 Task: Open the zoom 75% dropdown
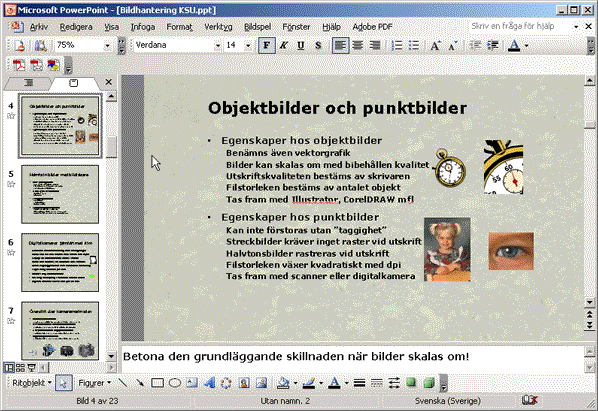pos(107,46)
